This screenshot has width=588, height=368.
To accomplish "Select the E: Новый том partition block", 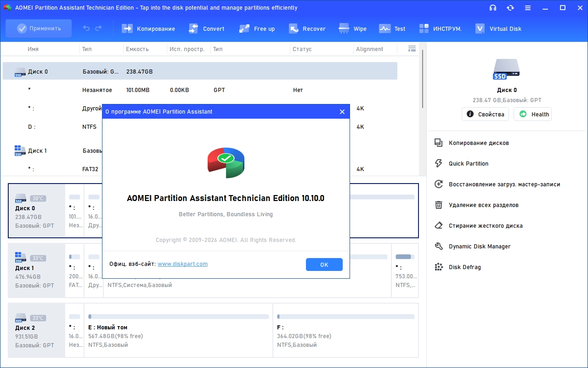I will pos(178,330).
